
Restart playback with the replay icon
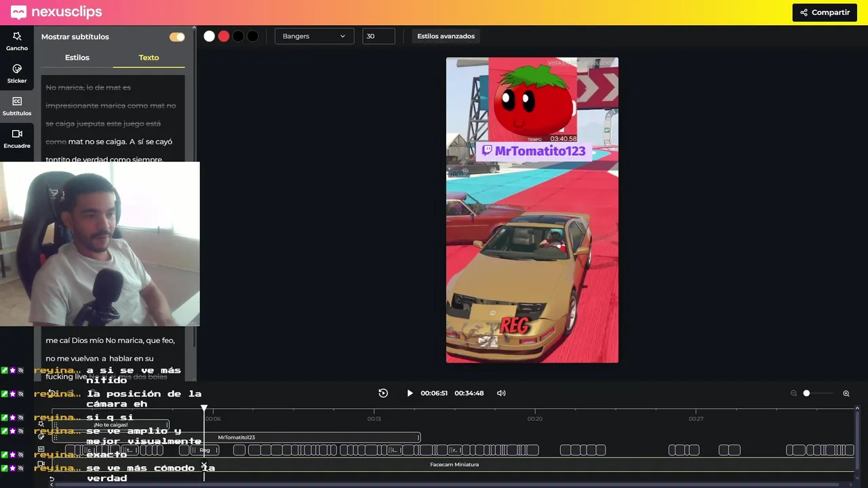click(383, 393)
